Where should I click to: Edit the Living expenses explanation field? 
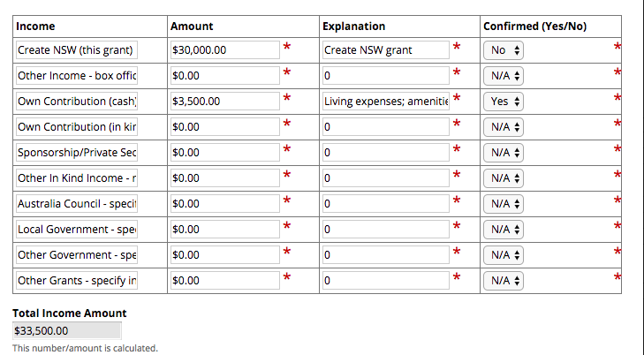click(x=385, y=102)
